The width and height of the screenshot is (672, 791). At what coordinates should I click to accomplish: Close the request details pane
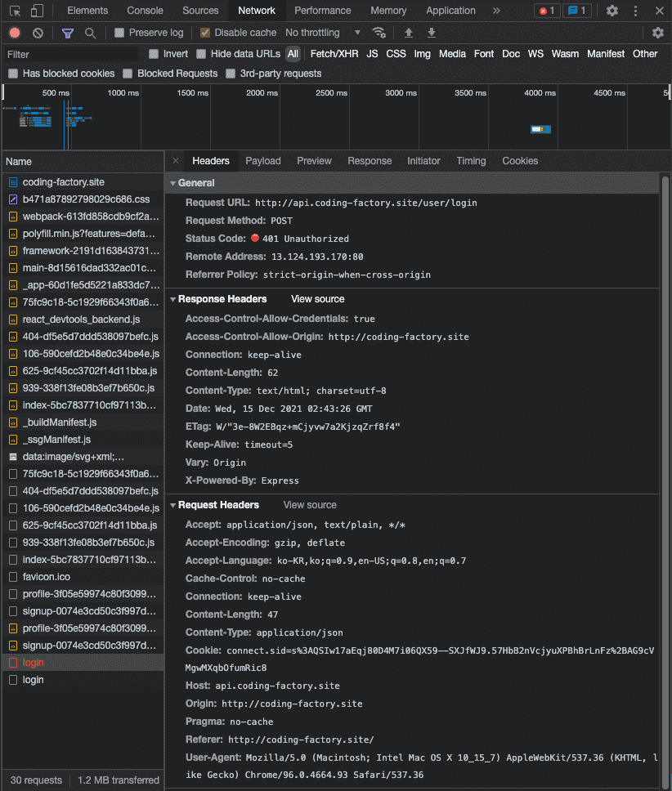click(x=176, y=161)
